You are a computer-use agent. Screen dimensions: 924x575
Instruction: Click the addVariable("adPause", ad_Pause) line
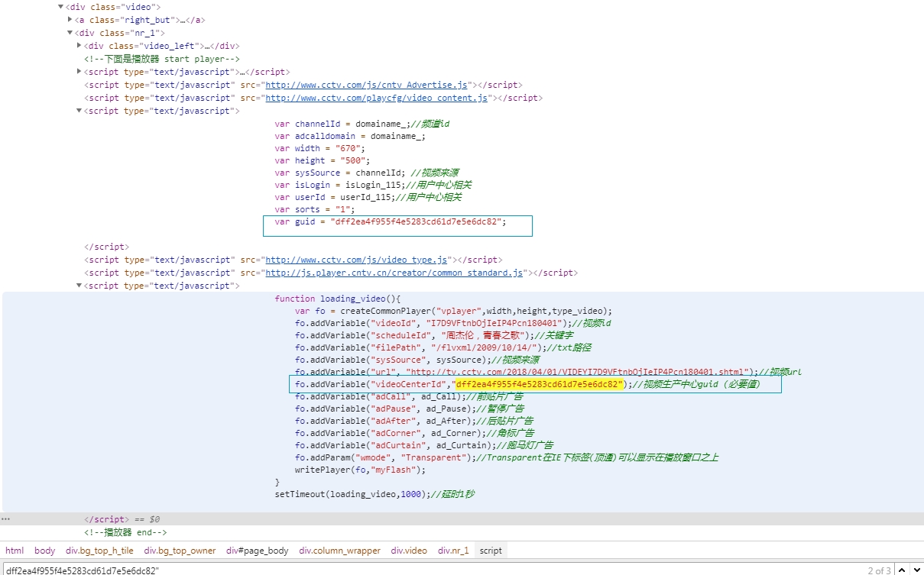(x=409, y=409)
